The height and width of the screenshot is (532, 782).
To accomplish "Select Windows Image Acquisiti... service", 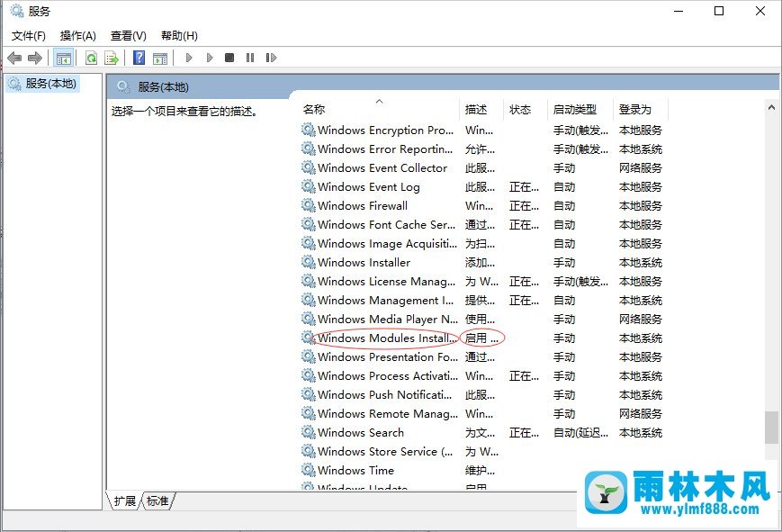I will (x=387, y=244).
